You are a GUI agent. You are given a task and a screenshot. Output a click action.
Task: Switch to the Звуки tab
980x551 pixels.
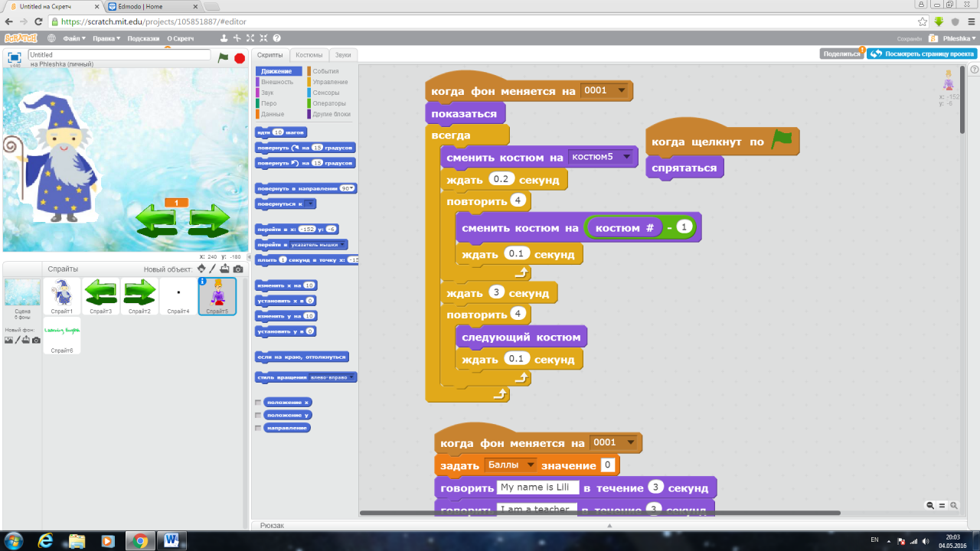343,55
